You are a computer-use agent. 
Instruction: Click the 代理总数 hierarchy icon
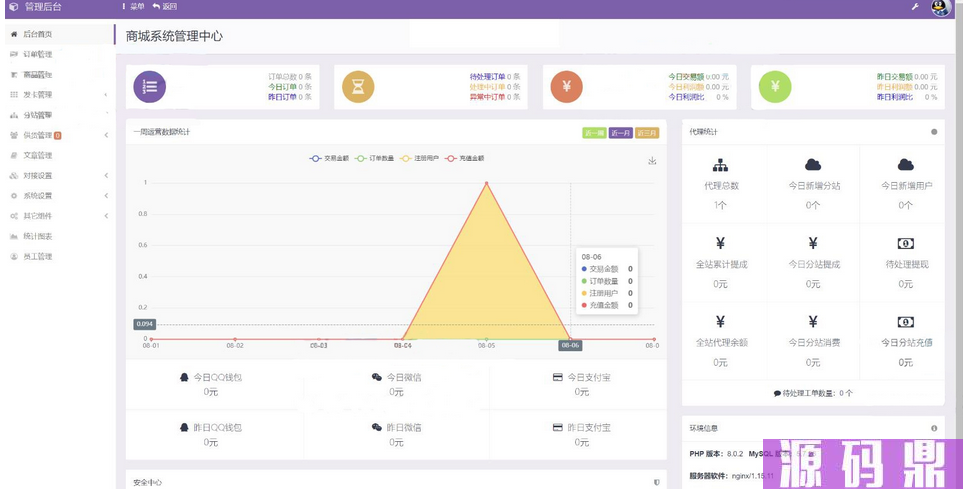720,165
